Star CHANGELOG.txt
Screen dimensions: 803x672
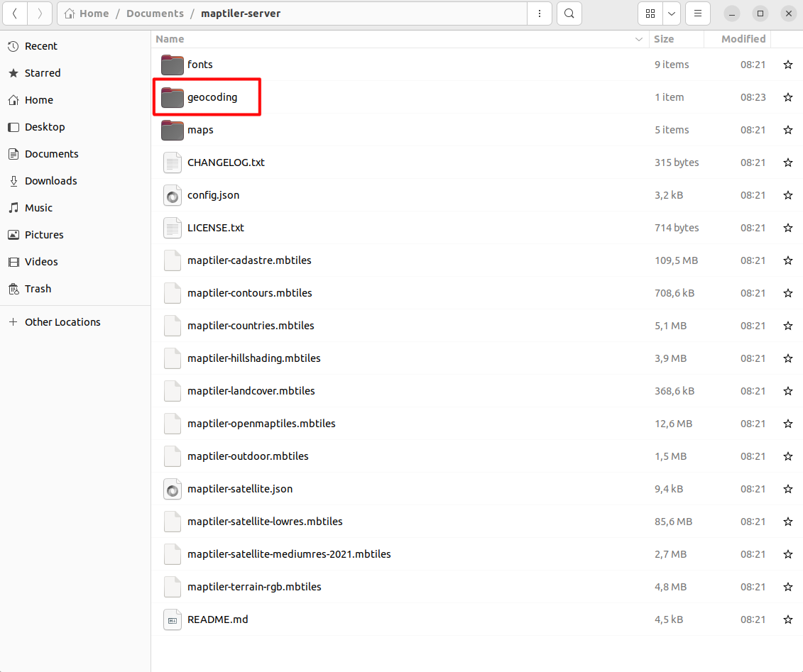787,163
